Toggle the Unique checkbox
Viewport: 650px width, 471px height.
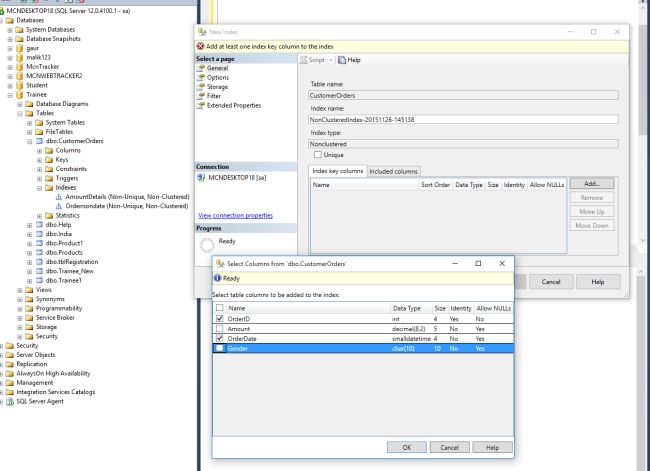point(318,155)
